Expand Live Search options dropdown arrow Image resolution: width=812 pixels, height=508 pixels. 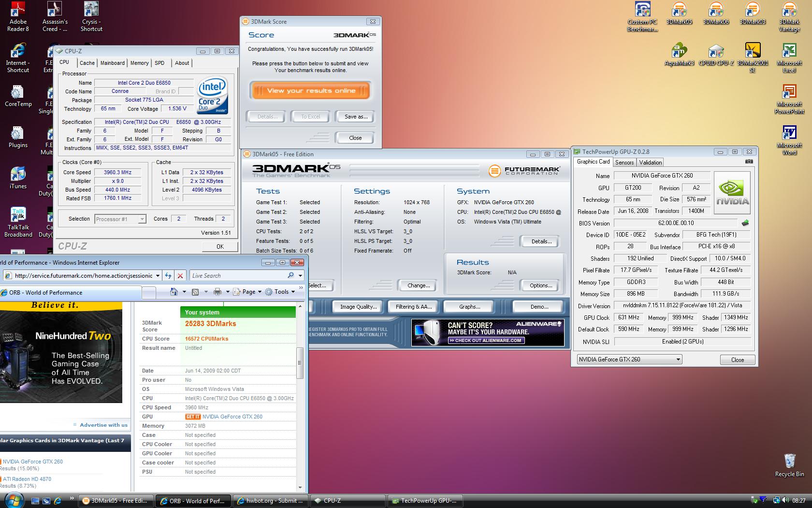(x=300, y=275)
